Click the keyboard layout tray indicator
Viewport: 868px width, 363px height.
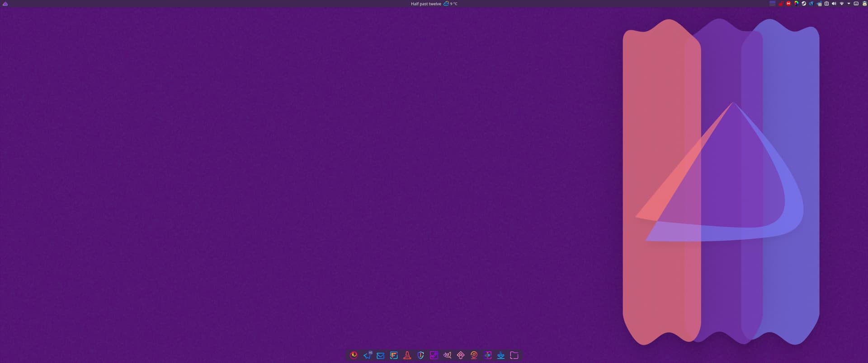click(856, 4)
